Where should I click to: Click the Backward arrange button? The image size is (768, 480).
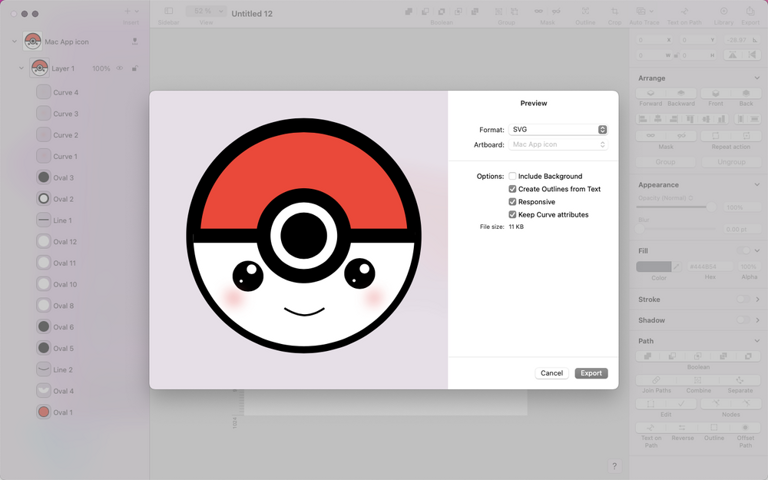coord(681,93)
